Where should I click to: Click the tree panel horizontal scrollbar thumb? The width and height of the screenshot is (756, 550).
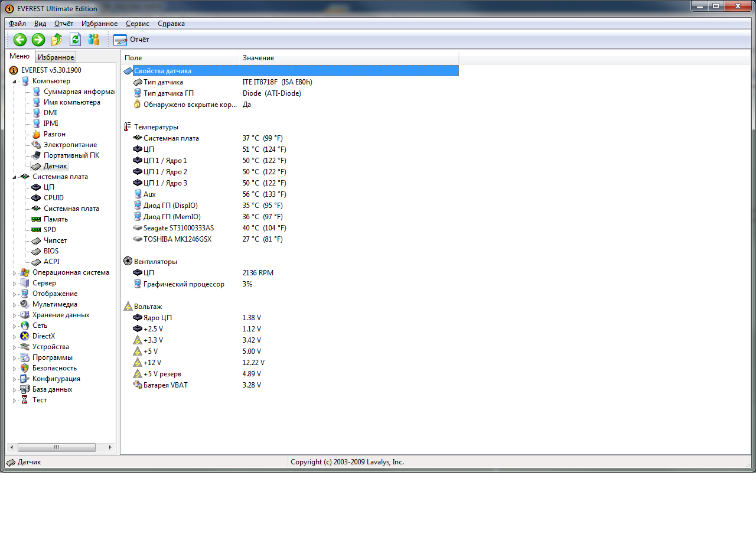tap(56, 448)
